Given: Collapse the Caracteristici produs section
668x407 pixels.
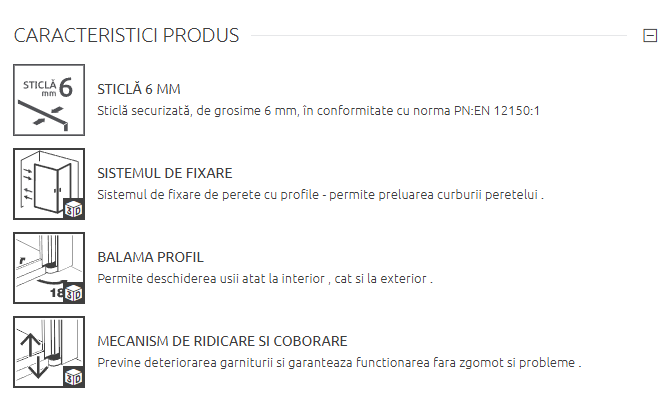Looking at the screenshot, I should pyautogui.click(x=650, y=36).
